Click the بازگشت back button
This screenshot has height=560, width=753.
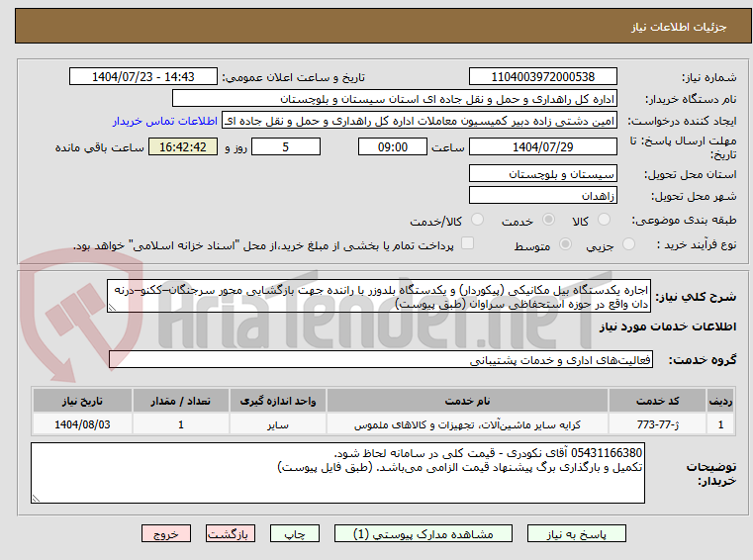point(230,533)
